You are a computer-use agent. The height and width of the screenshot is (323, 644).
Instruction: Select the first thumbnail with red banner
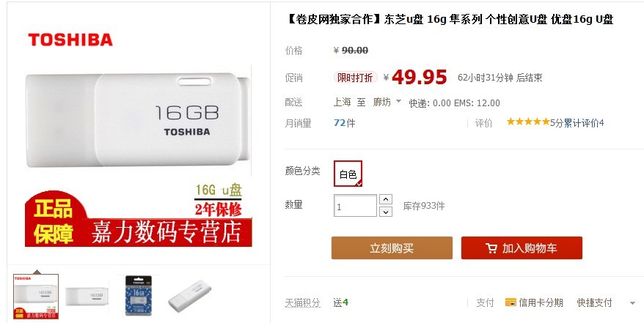(x=36, y=297)
